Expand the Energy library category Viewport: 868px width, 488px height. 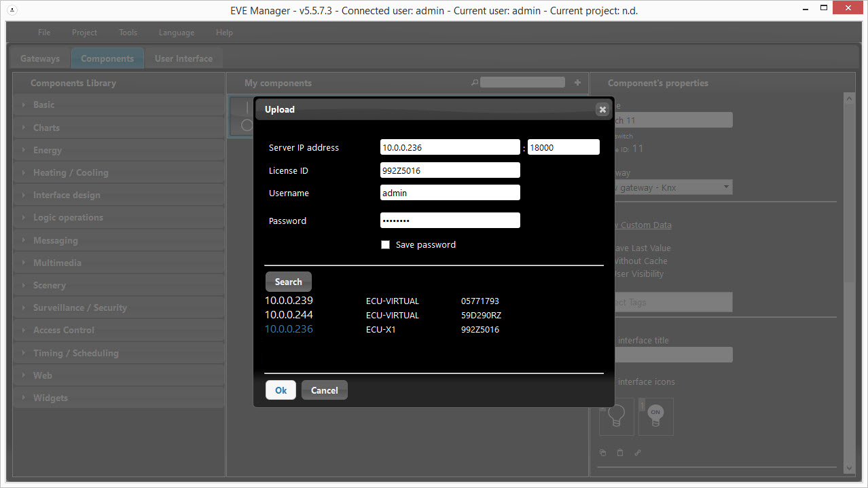coord(118,150)
